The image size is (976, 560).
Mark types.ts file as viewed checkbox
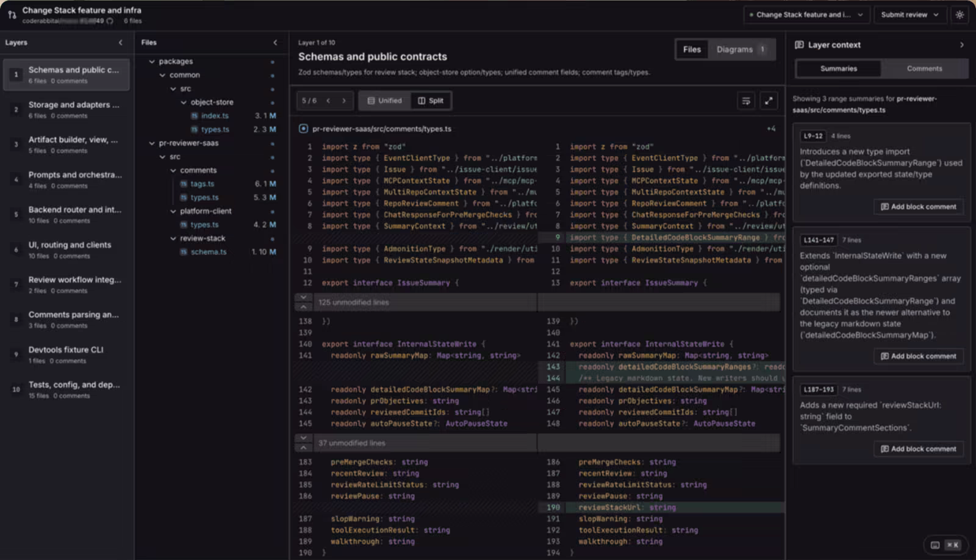tap(303, 129)
